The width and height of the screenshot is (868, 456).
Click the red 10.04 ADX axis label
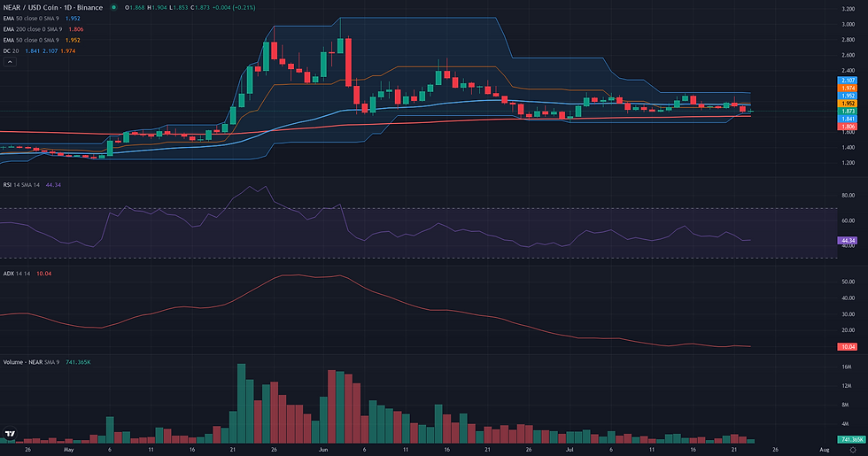tap(849, 347)
